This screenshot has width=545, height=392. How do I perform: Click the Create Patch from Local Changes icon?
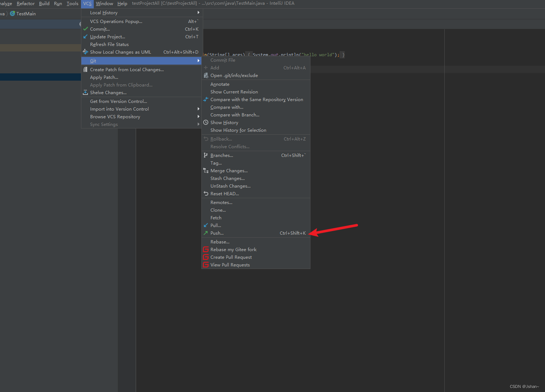85,69
